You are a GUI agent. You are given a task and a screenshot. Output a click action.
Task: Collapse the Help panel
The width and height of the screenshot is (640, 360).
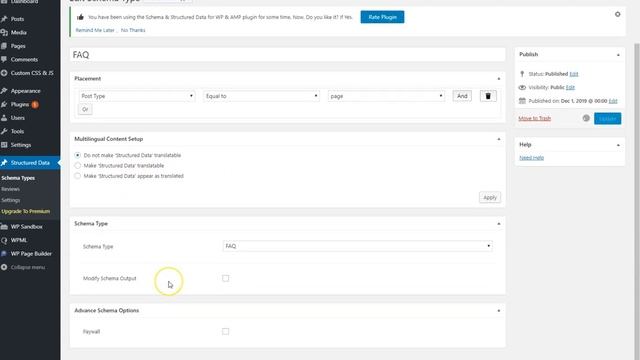coord(618,144)
